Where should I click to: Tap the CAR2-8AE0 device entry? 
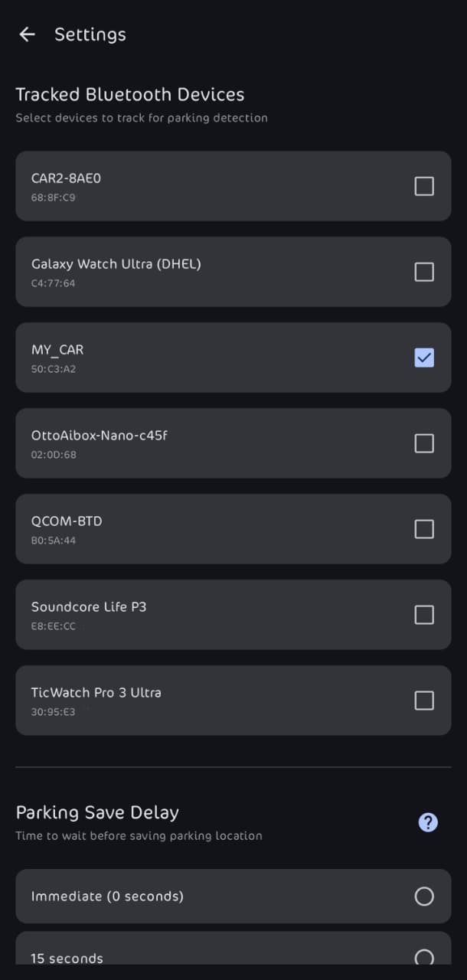pos(191,186)
